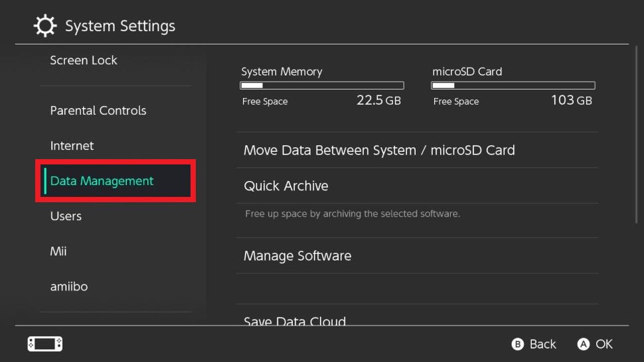
Task: Click the microSD Card label
Action: pyautogui.click(x=467, y=72)
